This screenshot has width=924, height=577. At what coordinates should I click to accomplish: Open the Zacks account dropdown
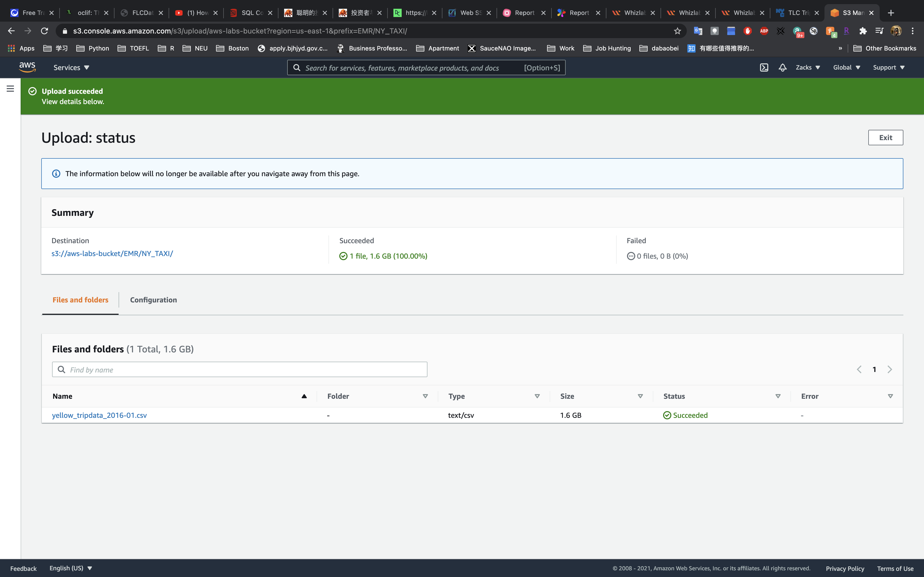(x=807, y=67)
